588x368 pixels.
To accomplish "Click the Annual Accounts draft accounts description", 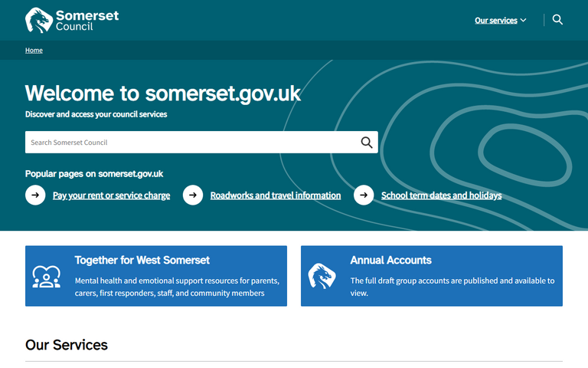I will [452, 287].
